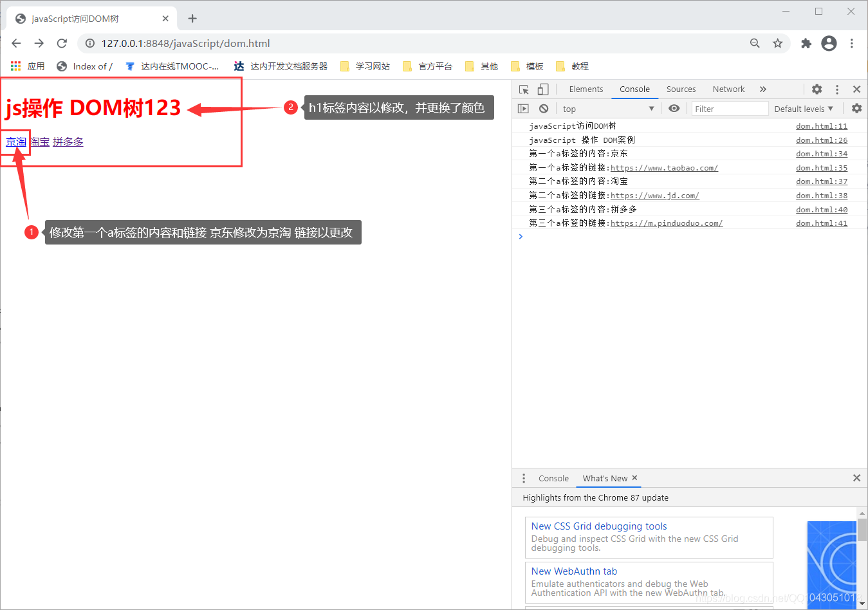The width and height of the screenshot is (868, 610).
Task: Switch to the Console tab
Action: 634,89
